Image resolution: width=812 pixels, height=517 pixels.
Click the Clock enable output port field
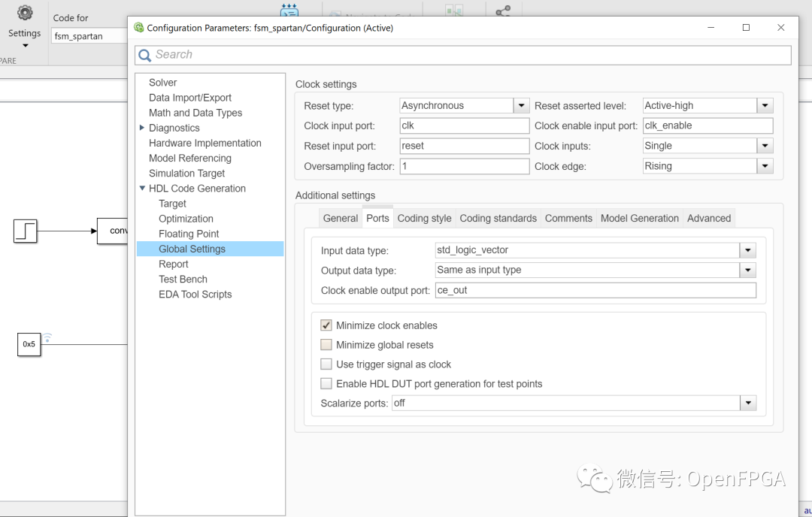coord(595,290)
